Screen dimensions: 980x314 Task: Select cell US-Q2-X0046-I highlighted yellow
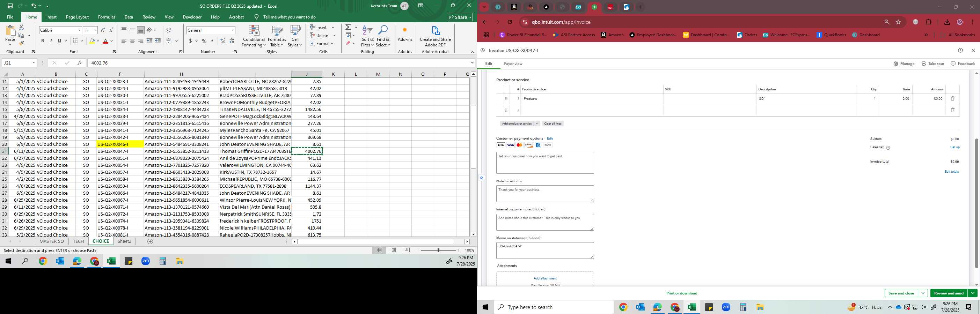point(120,144)
